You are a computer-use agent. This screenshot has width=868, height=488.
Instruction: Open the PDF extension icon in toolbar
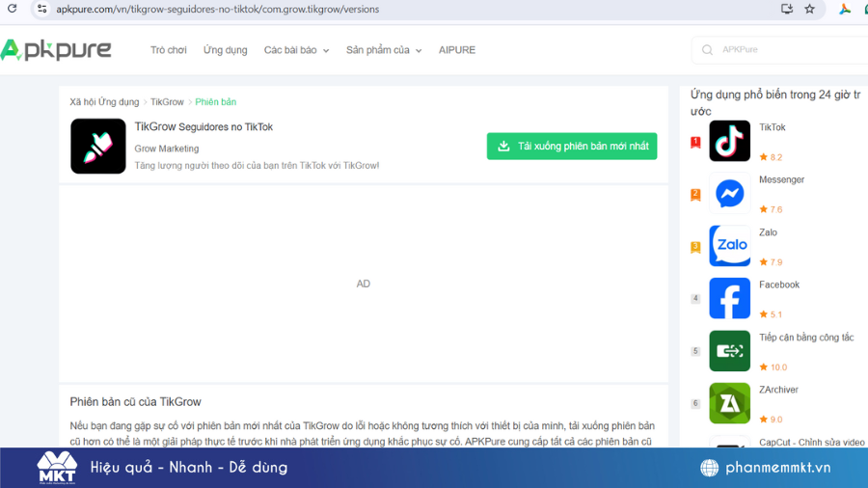coord(845,9)
